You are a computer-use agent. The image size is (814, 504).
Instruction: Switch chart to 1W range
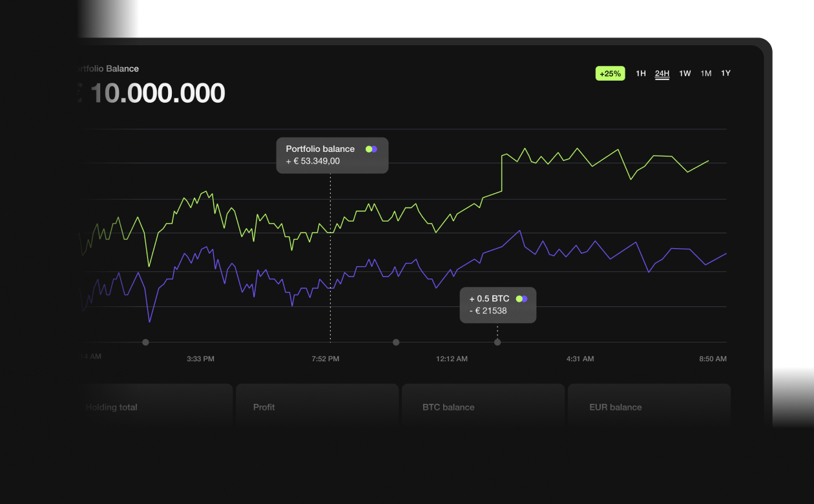685,74
